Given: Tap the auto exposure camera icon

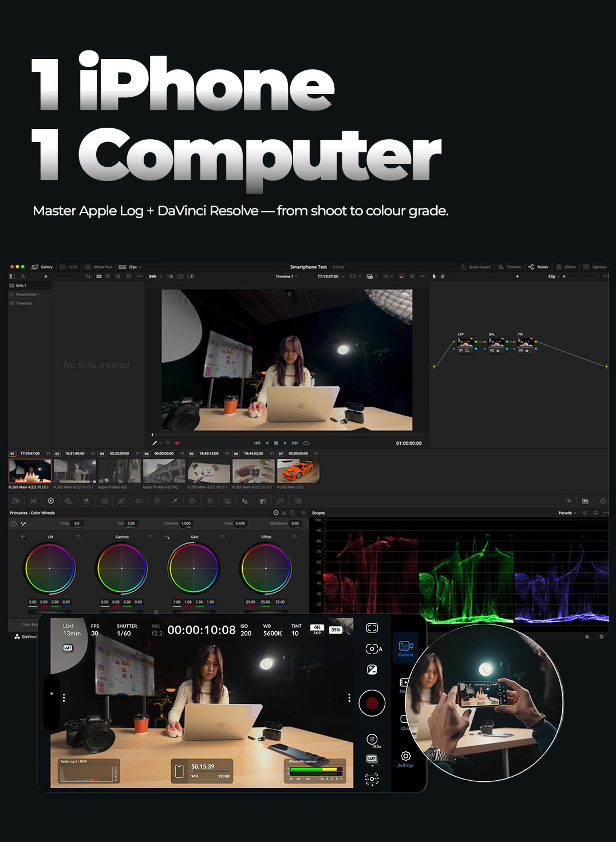Looking at the screenshot, I should click(x=373, y=649).
